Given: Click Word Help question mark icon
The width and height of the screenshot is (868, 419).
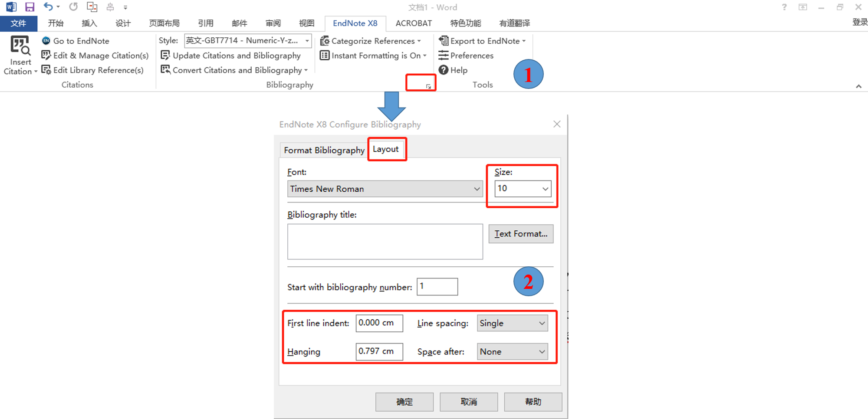Looking at the screenshot, I should click(784, 7).
